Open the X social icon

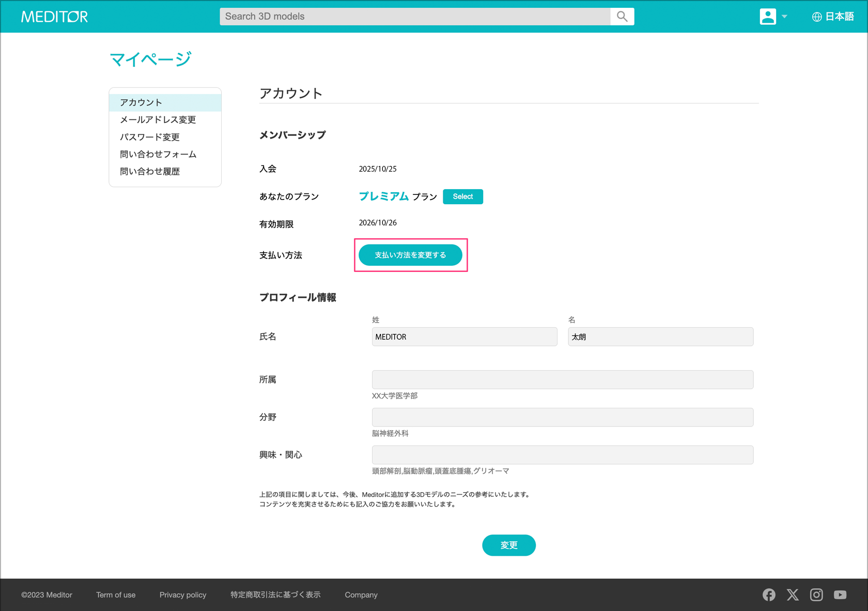click(793, 595)
